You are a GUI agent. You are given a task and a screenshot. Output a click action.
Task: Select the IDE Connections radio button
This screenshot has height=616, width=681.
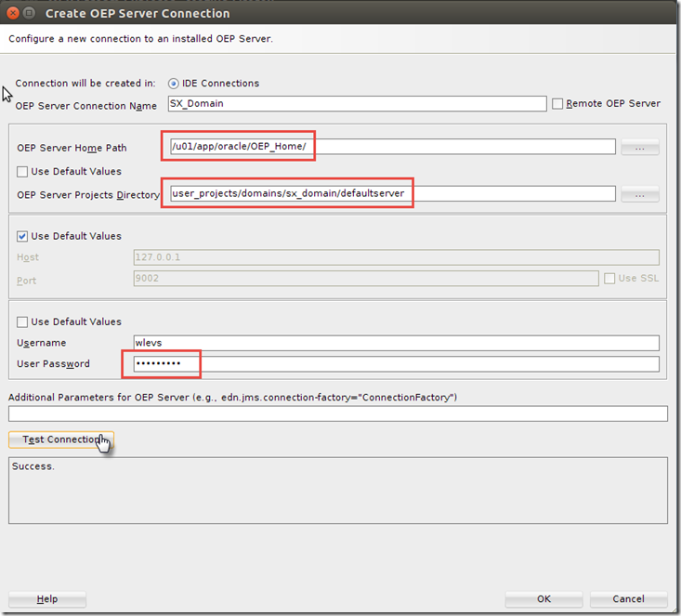tap(174, 84)
